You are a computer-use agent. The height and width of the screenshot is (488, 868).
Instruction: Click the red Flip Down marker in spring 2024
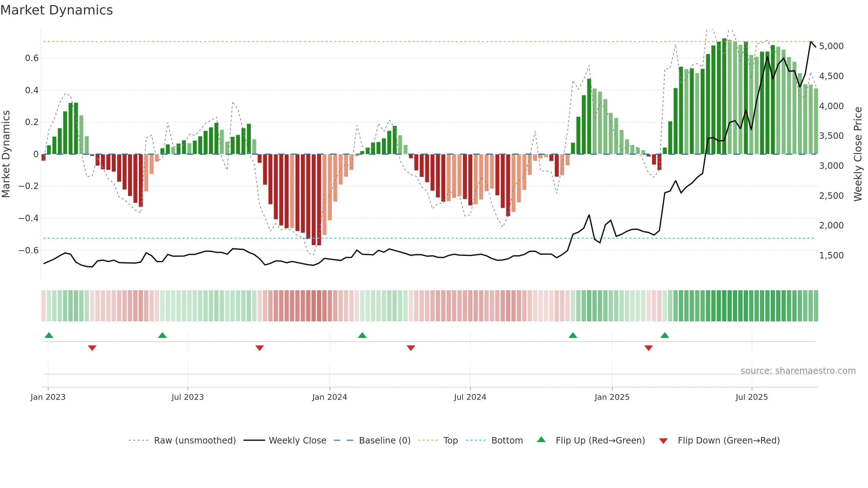pos(411,348)
